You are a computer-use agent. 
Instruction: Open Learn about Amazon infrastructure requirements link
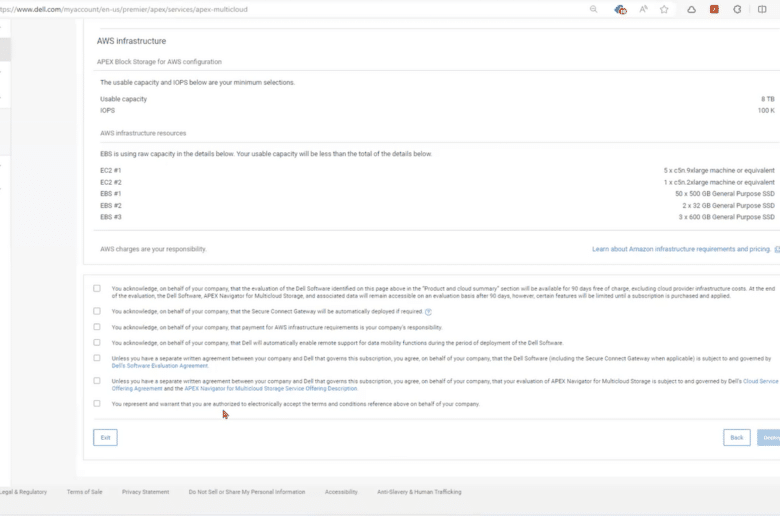point(681,249)
